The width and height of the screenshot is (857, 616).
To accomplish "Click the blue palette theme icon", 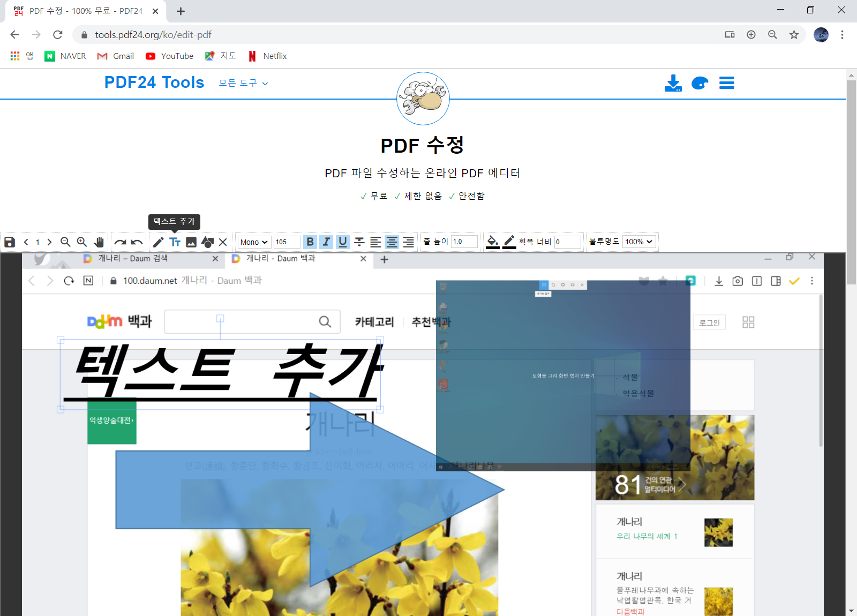I will point(700,83).
